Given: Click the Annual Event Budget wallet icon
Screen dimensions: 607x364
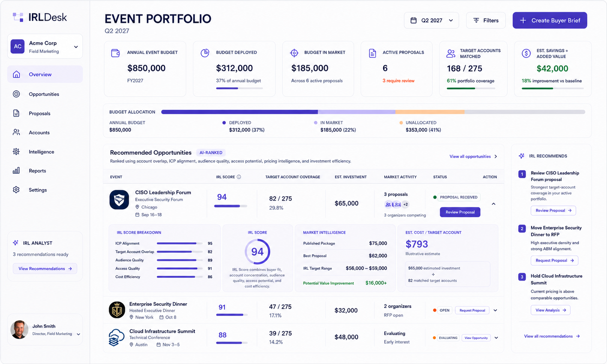Looking at the screenshot, I should coord(115,53).
